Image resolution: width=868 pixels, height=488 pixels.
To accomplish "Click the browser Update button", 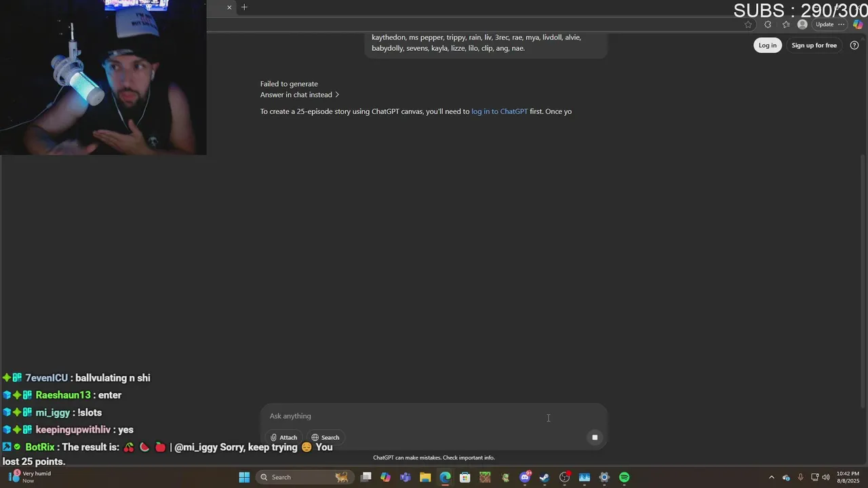I will [x=825, y=24].
